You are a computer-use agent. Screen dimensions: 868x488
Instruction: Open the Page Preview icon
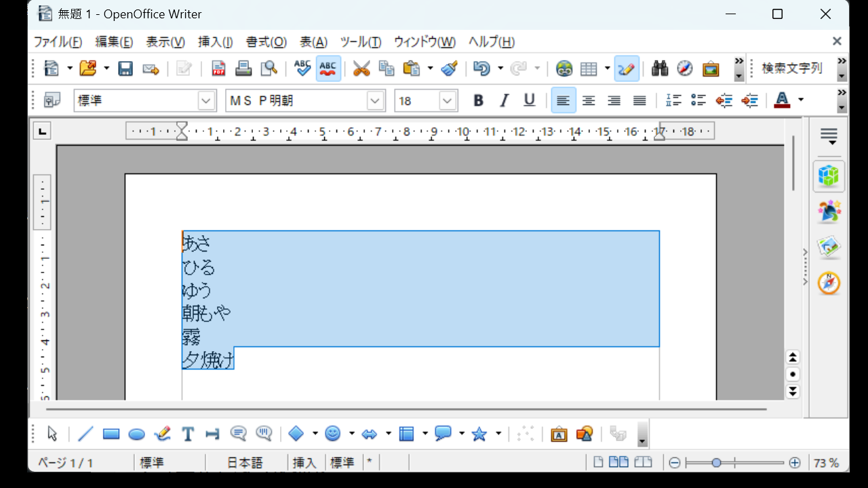pos(269,68)
